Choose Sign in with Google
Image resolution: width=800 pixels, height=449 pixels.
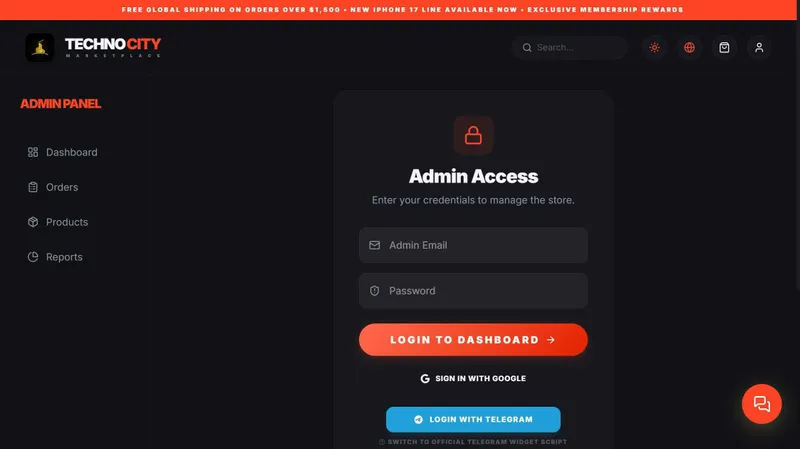coord(473,379)
